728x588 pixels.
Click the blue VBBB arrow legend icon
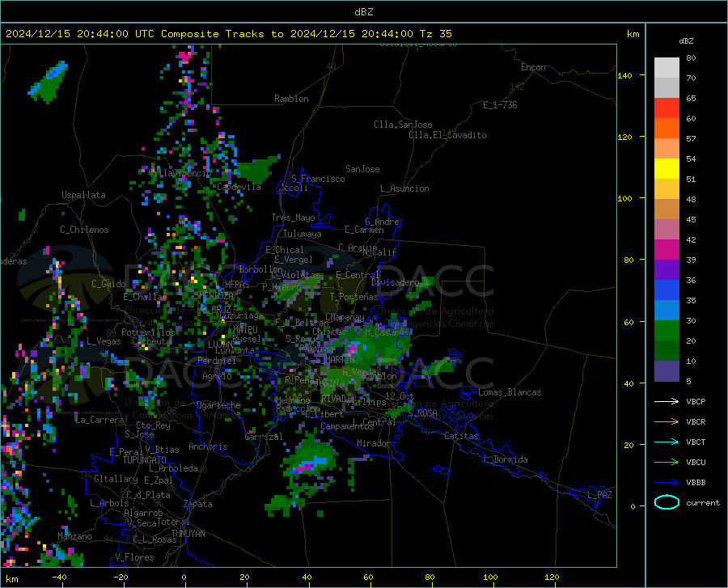[x=667, y=483]
